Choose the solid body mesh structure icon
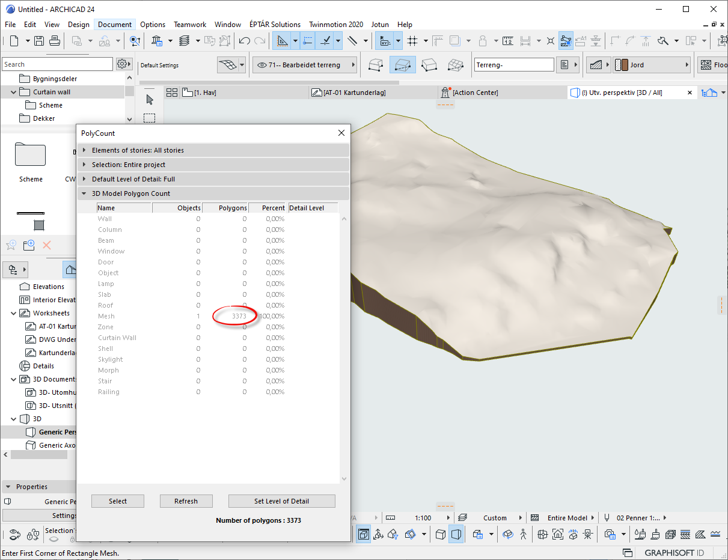 click(429, 65)
